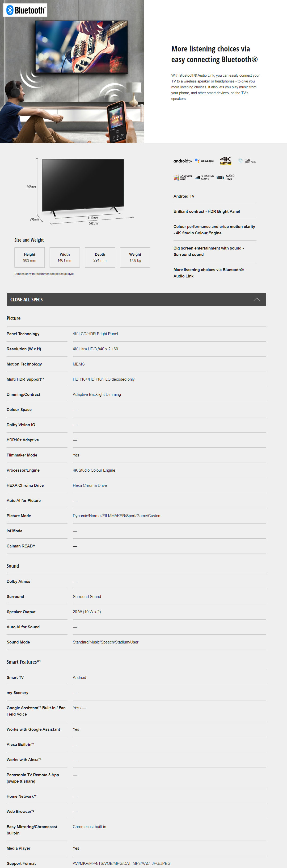
Task: Select the Height 903 mm box
Action: click(29, 258)
